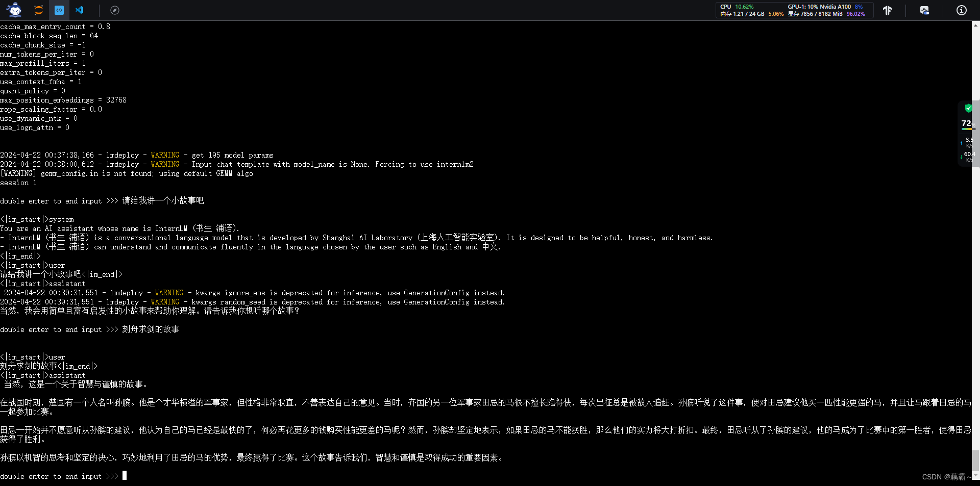Click the 显存 7856 / 8192 MiB readout
Viewport: 980px width, 486px height.
click(x=826, y=14)
